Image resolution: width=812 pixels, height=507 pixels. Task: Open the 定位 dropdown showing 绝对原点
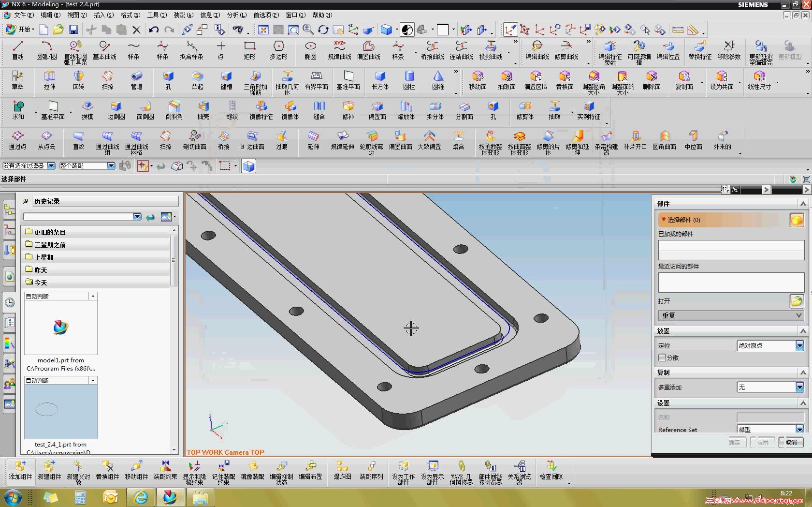799,345
